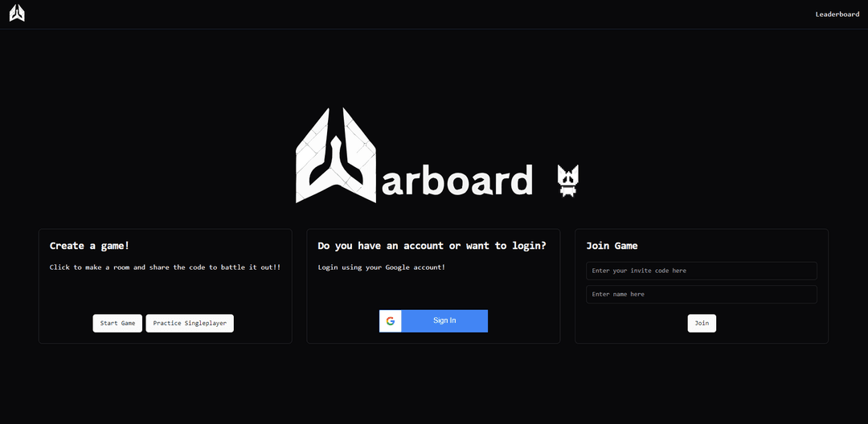868x424 pixels.
Task: Click the "Create a game!" heading
Action: tap(89, 246)
